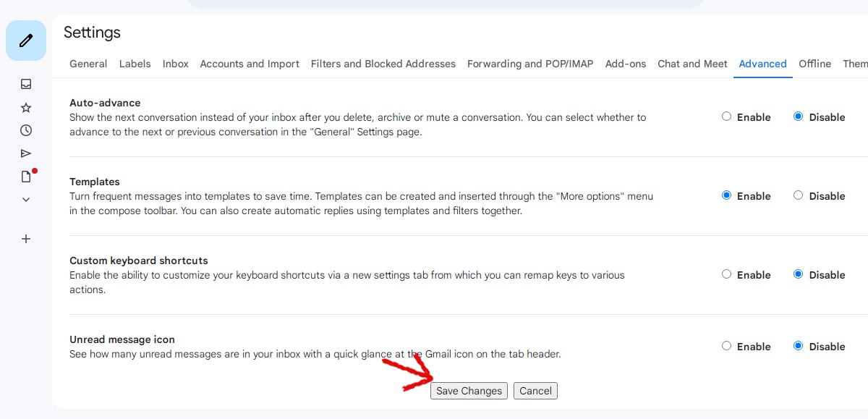Click the plus icon in the sidebar
This screenshot has width=868, height=419.
26,239
